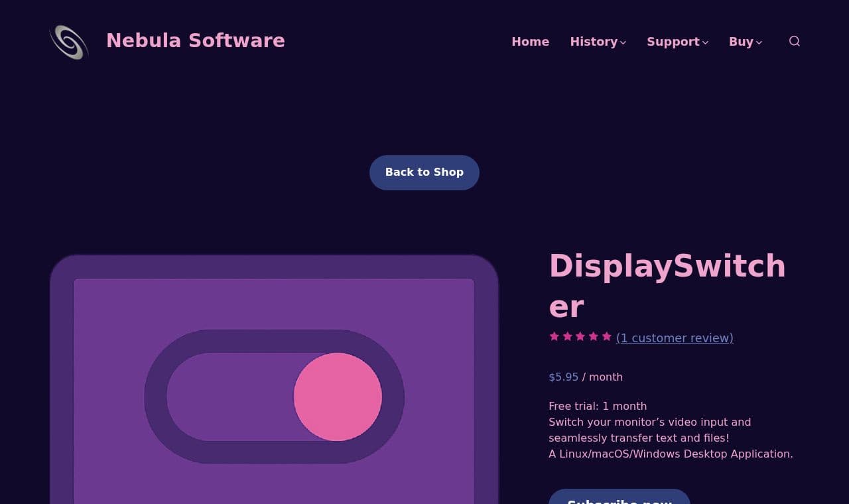Click the Nebula Software spiral logo

[69, 42]
